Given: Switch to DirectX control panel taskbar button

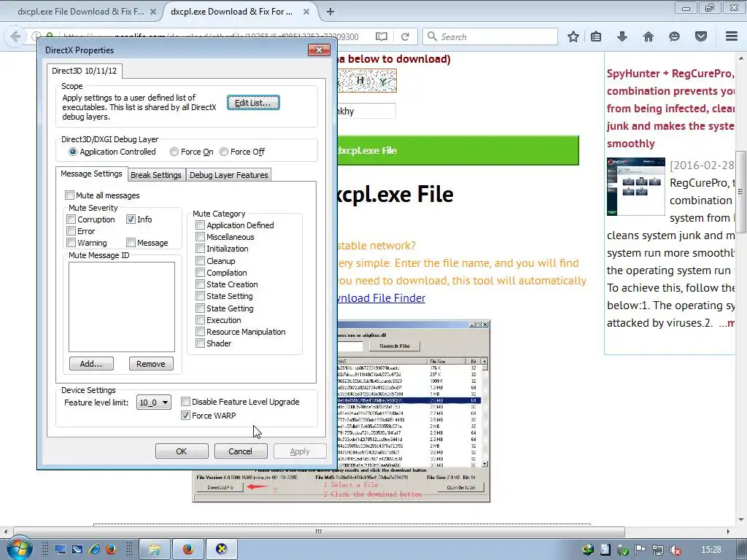Looking at the screenshot, I should click(222, 550).
